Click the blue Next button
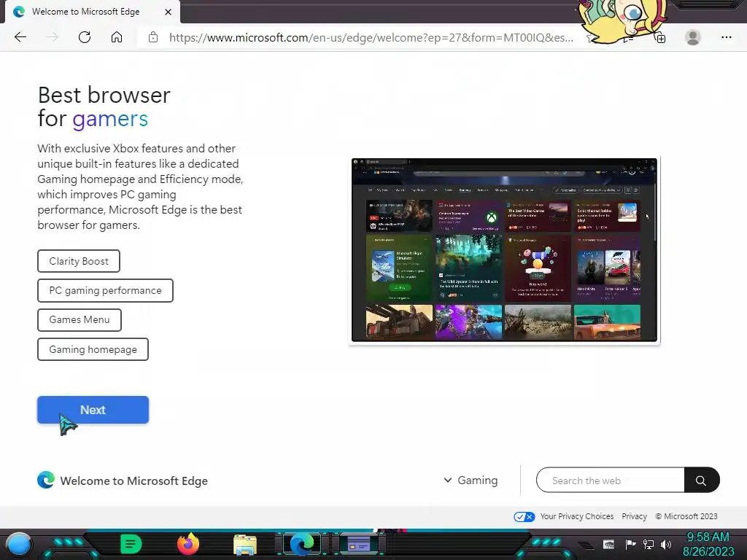747x560 pixels. point(93,410)
